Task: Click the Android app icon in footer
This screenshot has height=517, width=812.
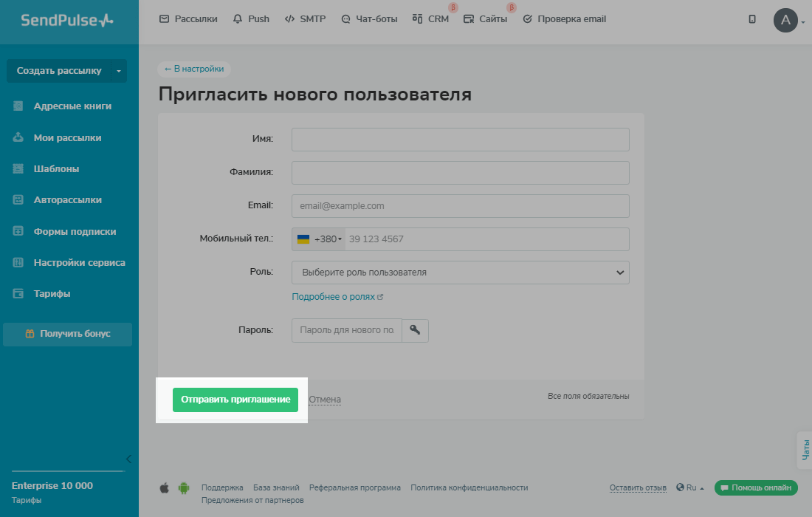Action: [x=184, y=488]
